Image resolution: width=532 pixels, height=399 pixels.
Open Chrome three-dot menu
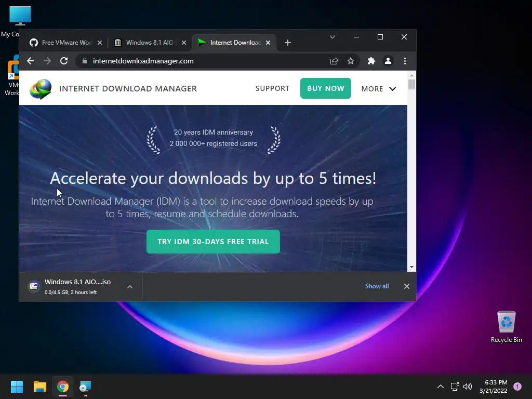pyautogui.click(x=405, y=61)
